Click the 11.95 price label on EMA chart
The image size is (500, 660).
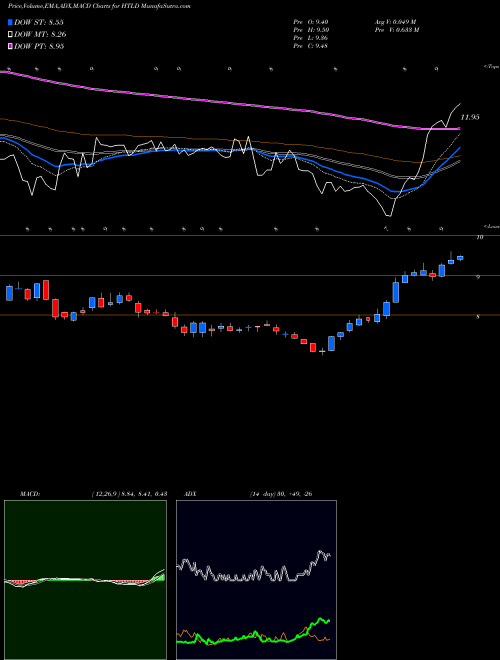pyautogui.click(x=470, y=117)
